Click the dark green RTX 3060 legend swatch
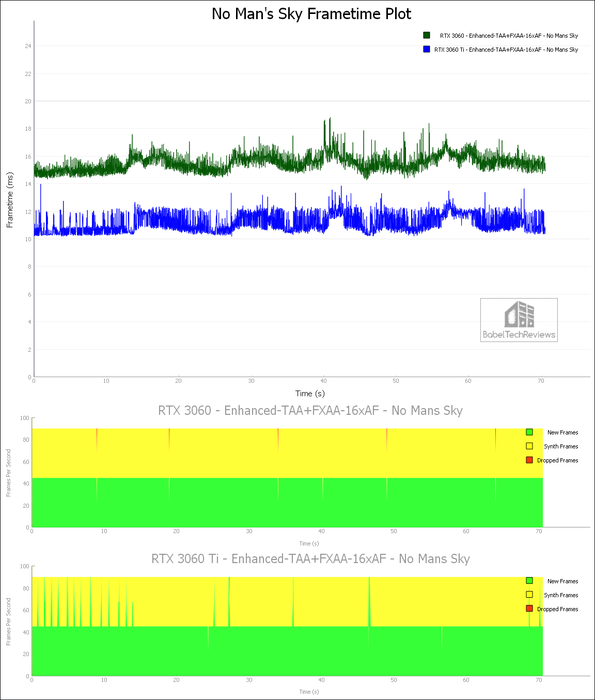Viewport: 595px width, 700px height. (x=427, y=35)
